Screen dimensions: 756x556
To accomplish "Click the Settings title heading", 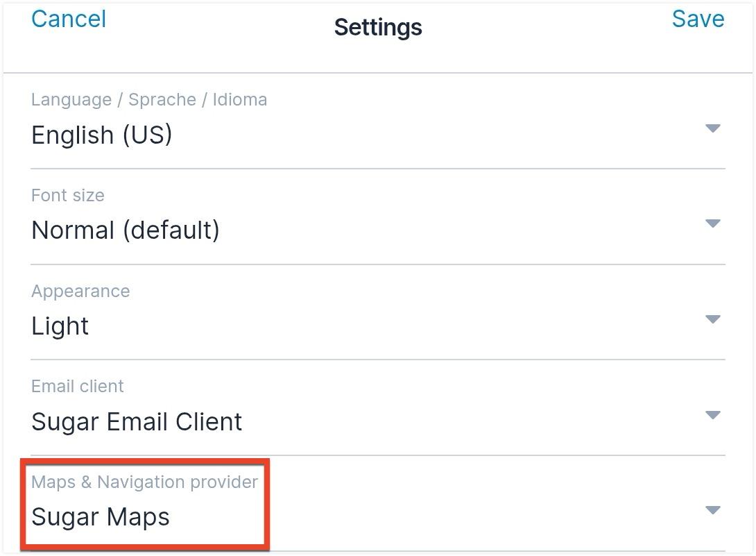I will coord(378,27).
